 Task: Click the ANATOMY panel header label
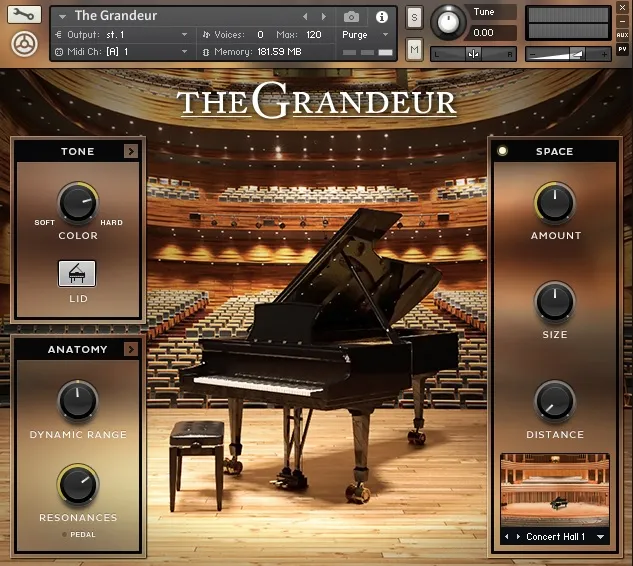pyautogui.click(x=78, y=349)
